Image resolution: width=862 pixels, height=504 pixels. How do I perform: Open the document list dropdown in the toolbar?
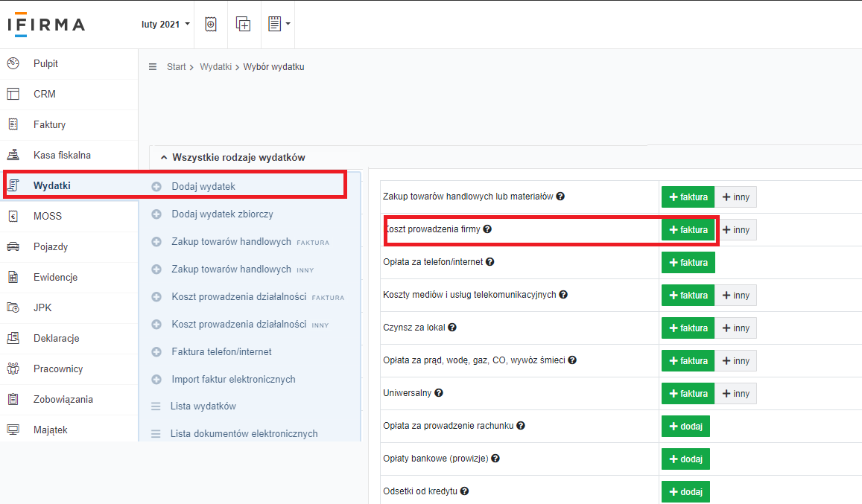(x=279, y=24)
